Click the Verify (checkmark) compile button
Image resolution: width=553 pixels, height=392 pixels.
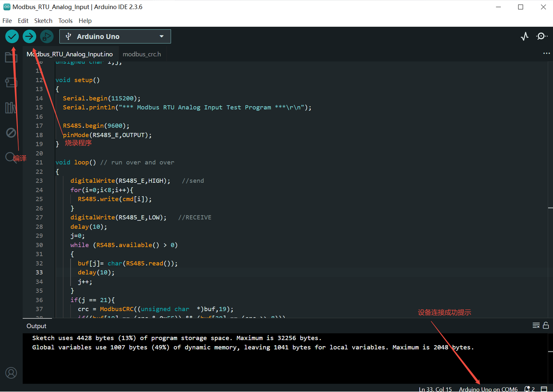point(12,36)
